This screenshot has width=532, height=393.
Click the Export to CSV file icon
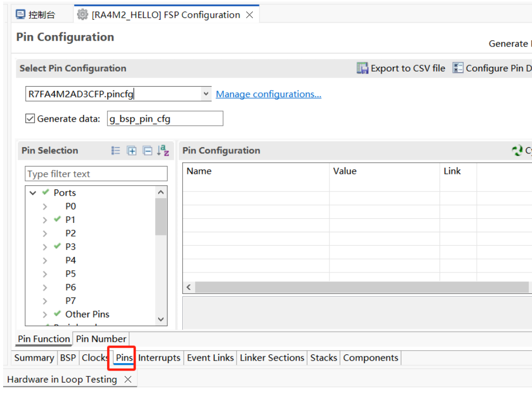pyautogui.click(x=362, y=68)
